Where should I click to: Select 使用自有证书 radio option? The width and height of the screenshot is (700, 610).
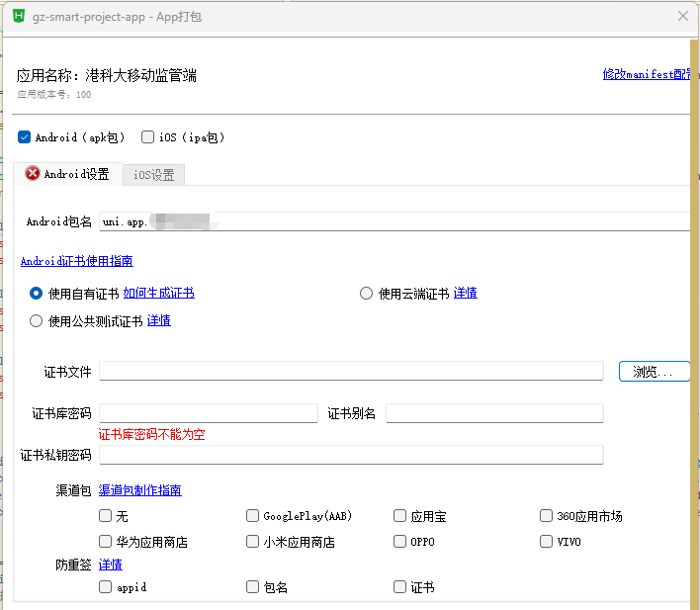pyautogui.click(x=37, y=294)
